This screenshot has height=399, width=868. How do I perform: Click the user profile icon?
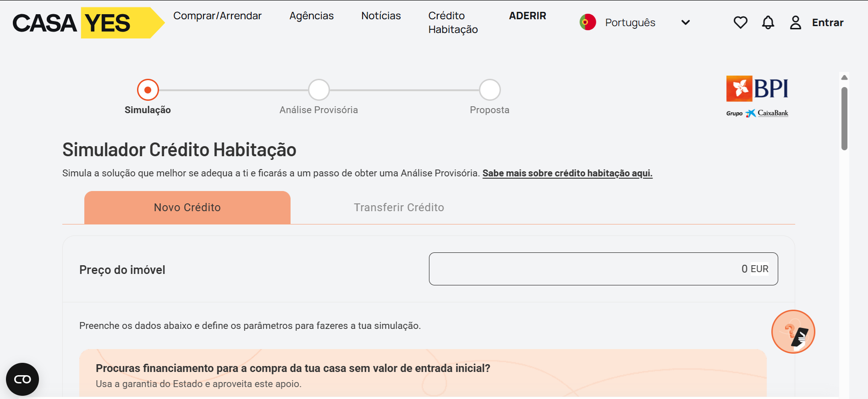pyautogui.click(x=796, y=22)
